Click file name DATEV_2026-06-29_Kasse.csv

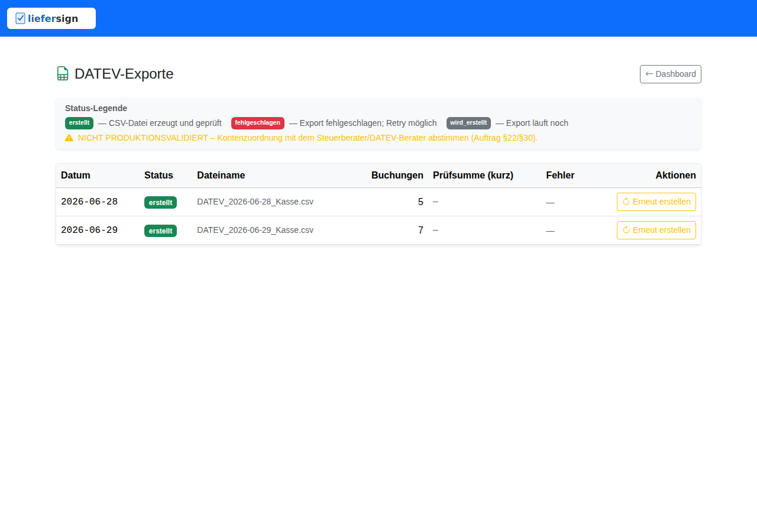(255, 230)
